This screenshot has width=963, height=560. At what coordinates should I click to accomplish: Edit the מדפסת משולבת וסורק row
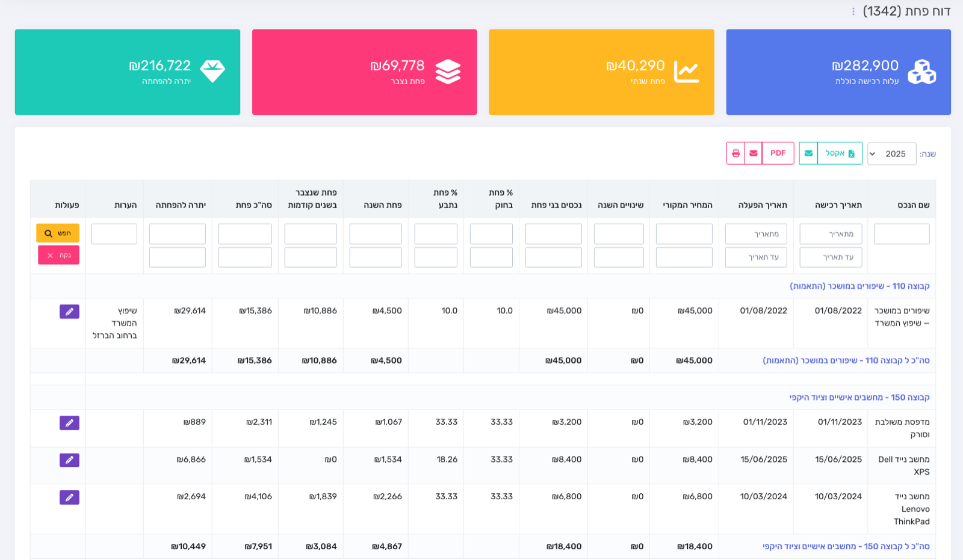tap(69, 423)
